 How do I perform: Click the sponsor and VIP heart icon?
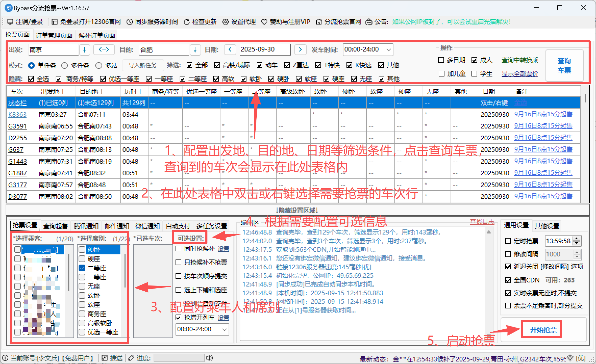pos(264,22)
